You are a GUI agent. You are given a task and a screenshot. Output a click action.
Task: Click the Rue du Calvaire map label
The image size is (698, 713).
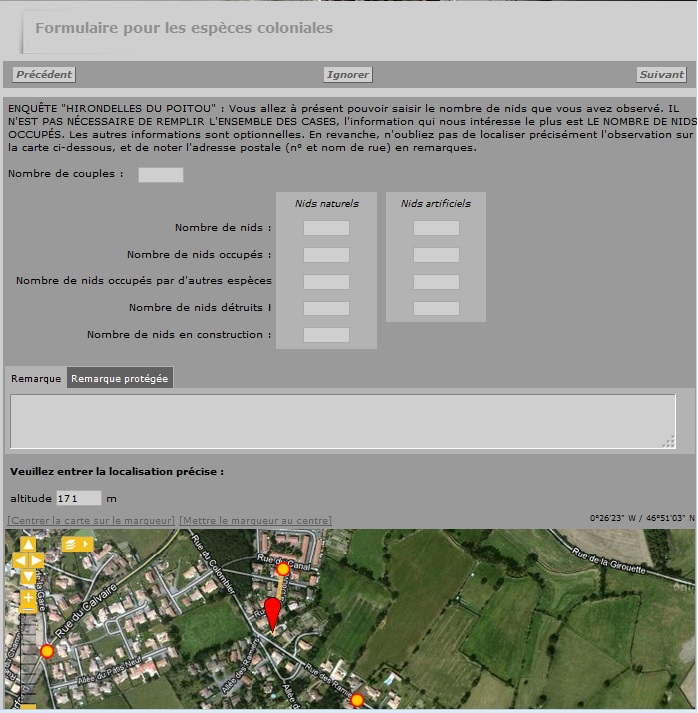pyautogui.click(x=86, y=610)
